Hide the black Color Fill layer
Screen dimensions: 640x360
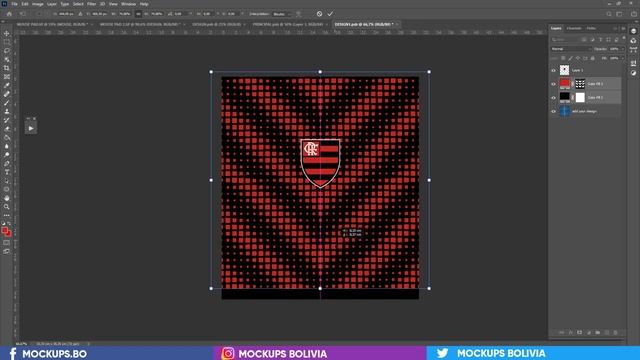tap(553, 98)
